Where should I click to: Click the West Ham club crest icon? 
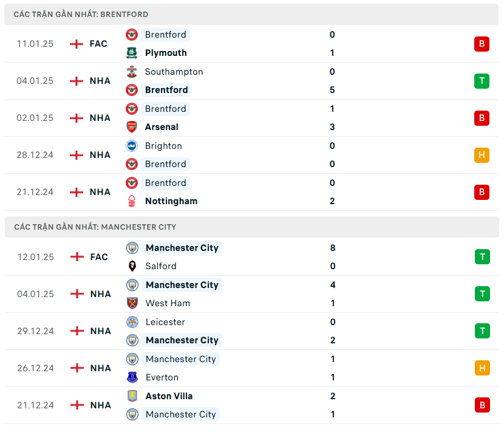coord(132,303)
